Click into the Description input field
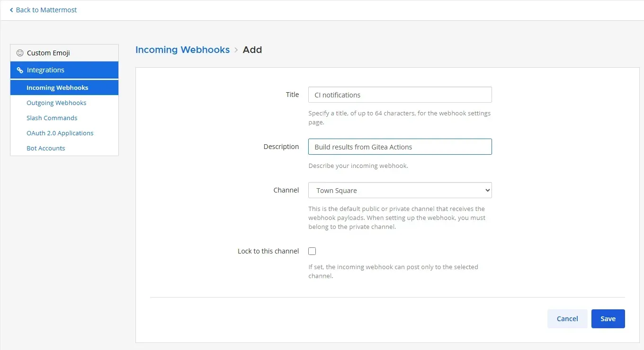Image resolution: width=644 pixels, height=350 pixels. pyautogui.click(x=400, y=147)
